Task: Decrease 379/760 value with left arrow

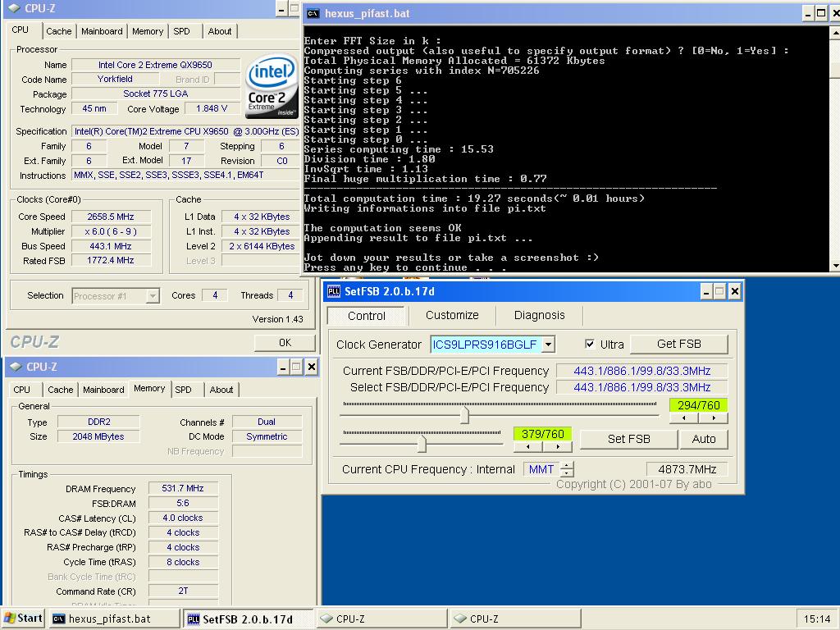Action: pos(528,446)
